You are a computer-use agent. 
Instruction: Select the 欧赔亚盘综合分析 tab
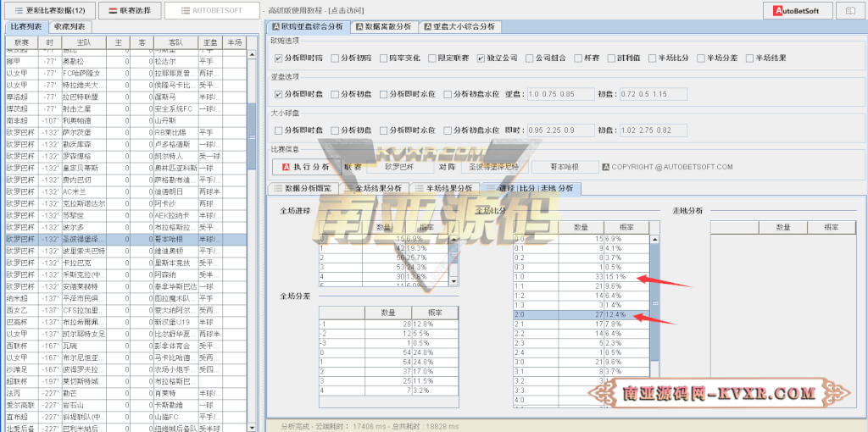pos(308,26)
